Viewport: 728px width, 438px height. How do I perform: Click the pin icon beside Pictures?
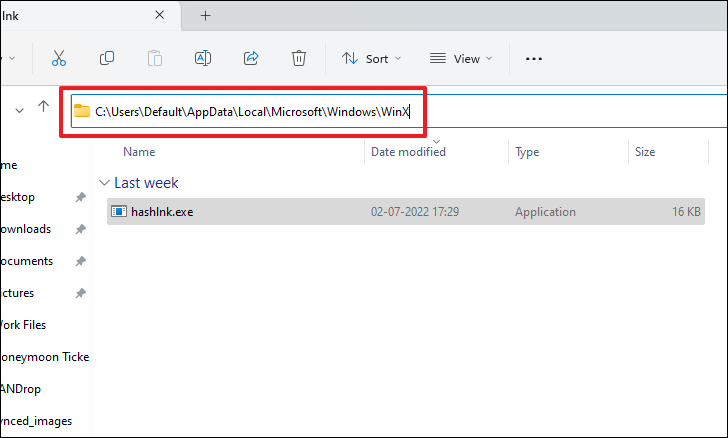tap(81, 294)
